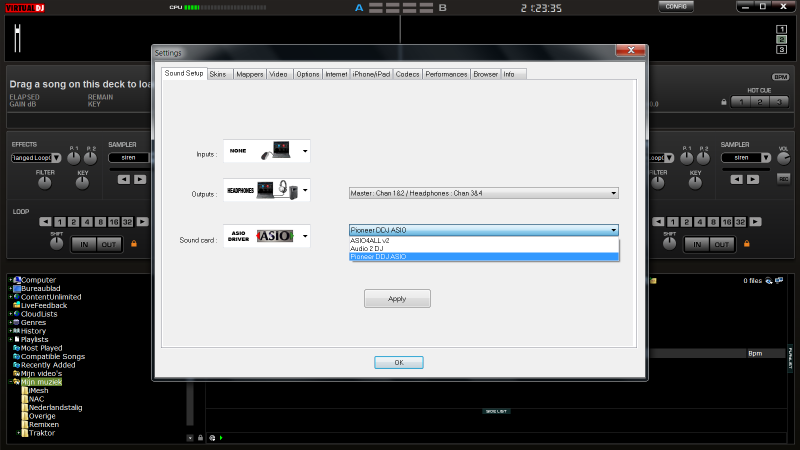Screen dimensions: 800x450
Task: Select ASIO4ALL v2 from the list
Action: coord(484,240)
